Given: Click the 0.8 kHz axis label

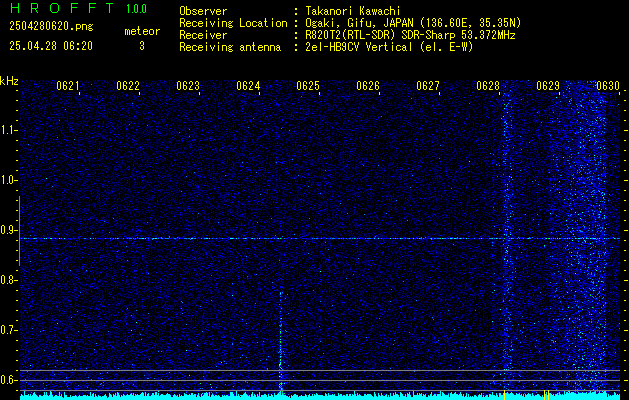Looking at the screenshot, I should click(8, 280).
